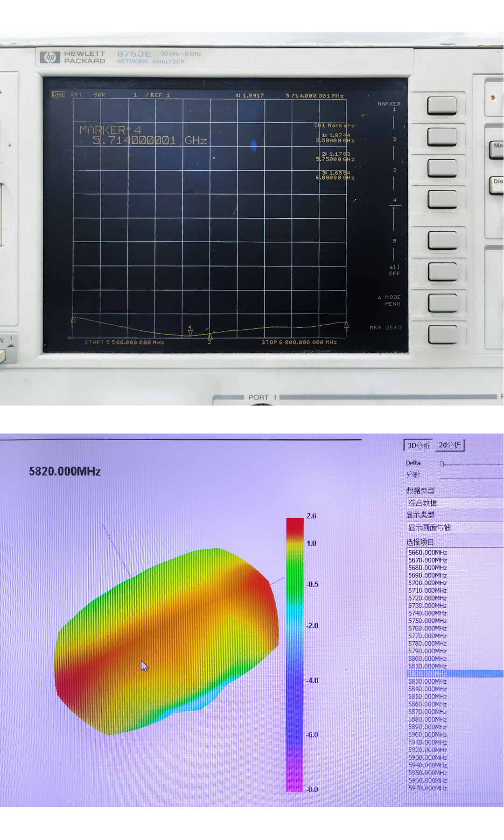Select the highlighted 5820 MHz list entry
Image resolution: width=504 pixels, height=840 pixels.
pos(455,674)
